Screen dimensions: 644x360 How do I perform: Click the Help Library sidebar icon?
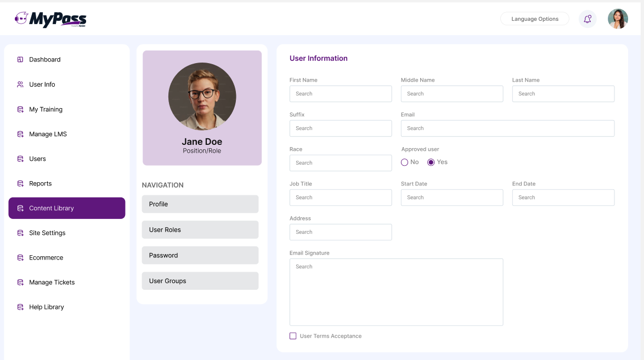[x=20, y=307]
